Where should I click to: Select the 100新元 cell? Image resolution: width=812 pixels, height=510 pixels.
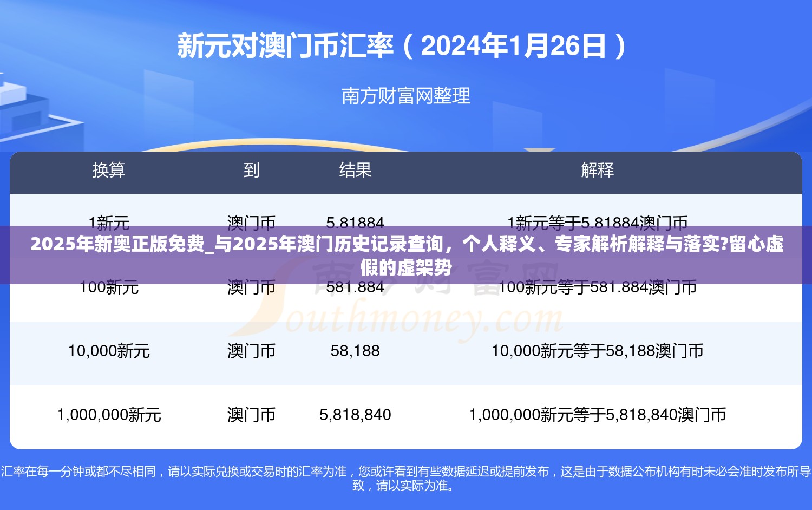pyautogui.click(x=109, y=287)
